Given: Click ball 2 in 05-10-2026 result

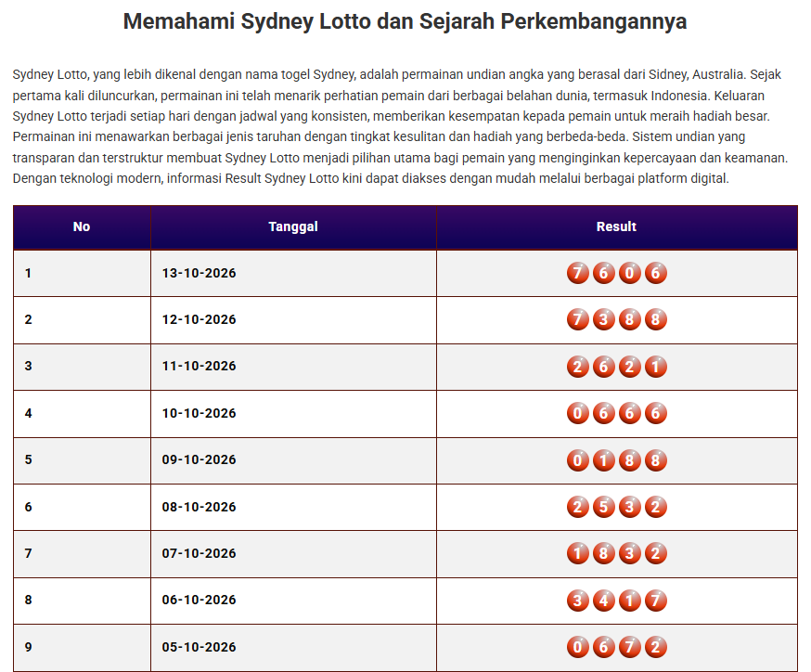Looking at the screenshot, I should (x=655, y=647).
